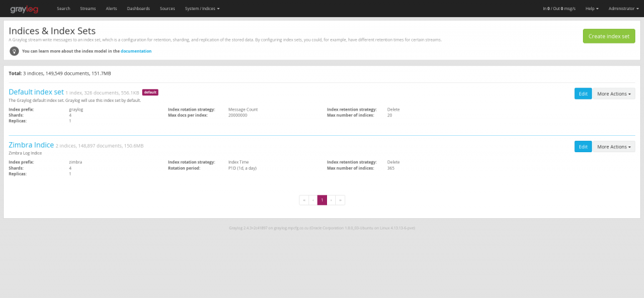Open Alerts in the navbar
This screenshot has height=298, width=644.
111,8
